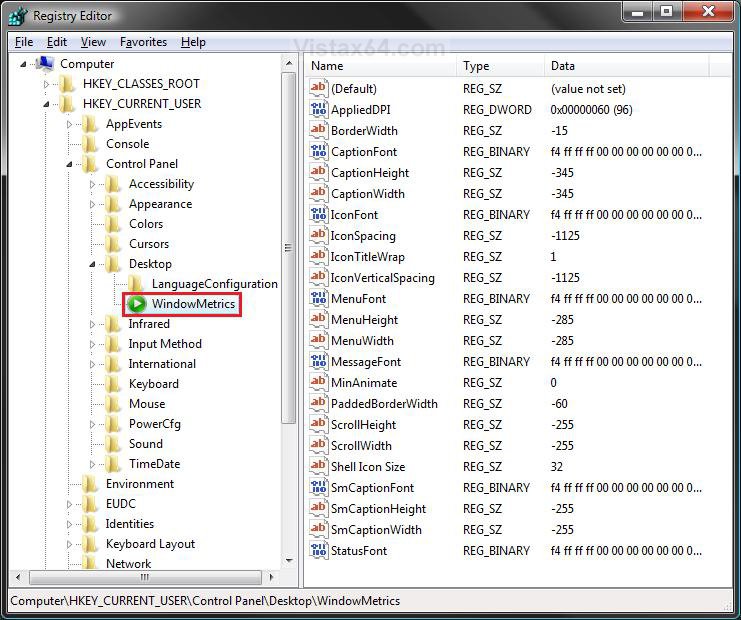
Task: Select the Cursors key
Action: 149,244
